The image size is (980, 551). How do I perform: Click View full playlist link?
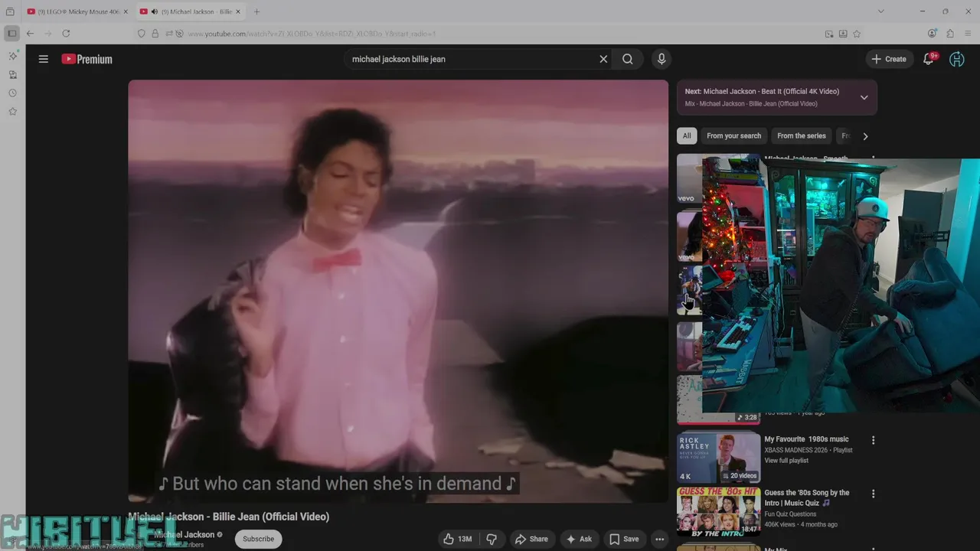point(786,461)
